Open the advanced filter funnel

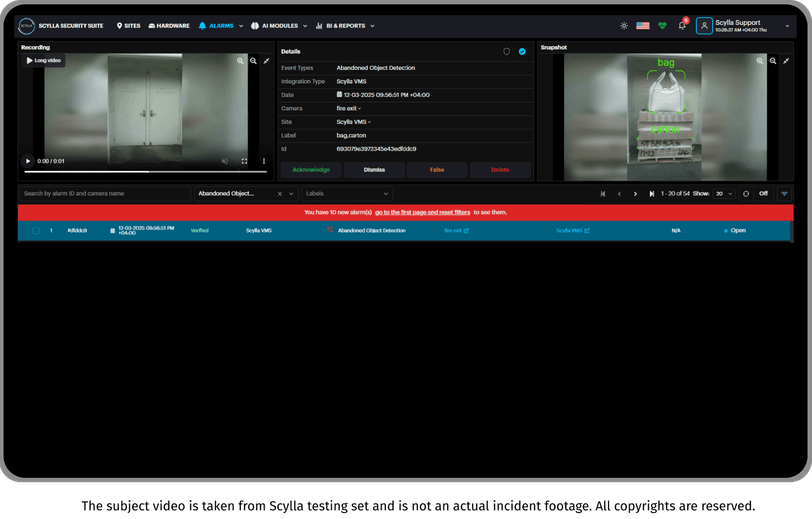click(785, 194)
